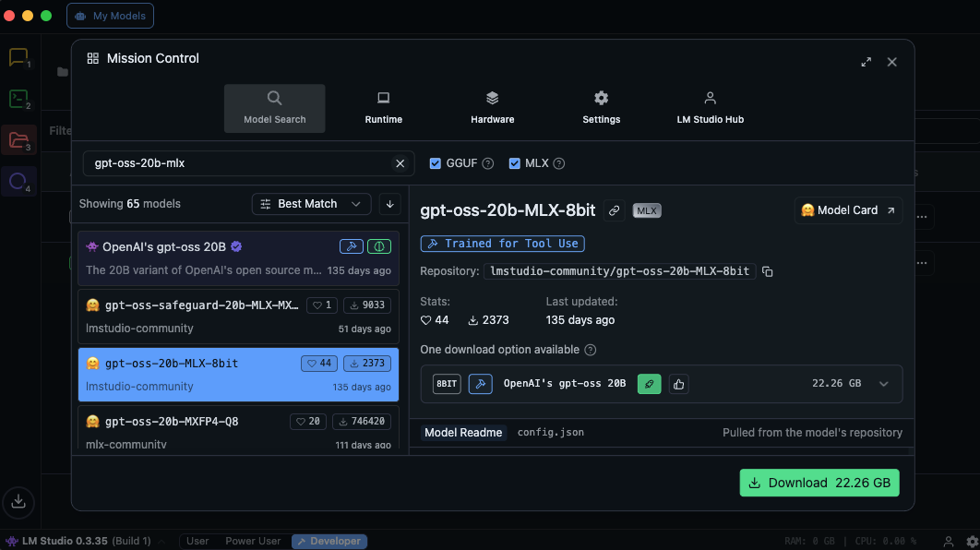This screenshot has width=980, height=550.
Task: Open the Model Search tab
Action: click(x=274, y=108)
